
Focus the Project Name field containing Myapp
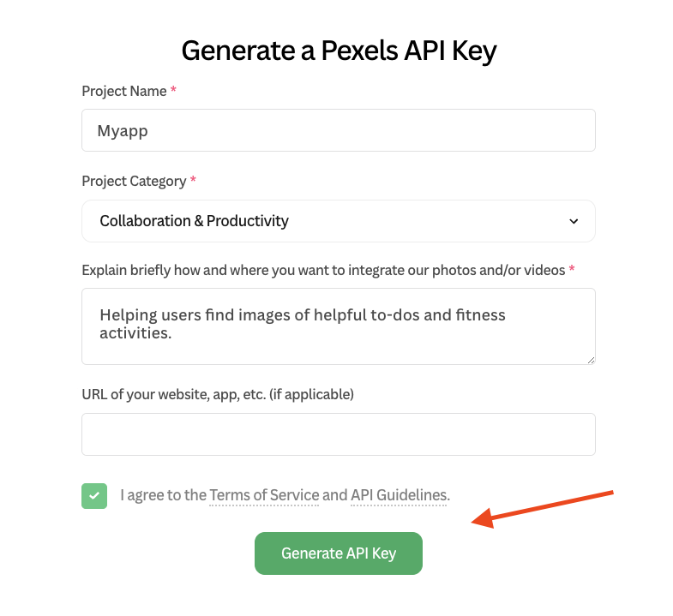pyautogui.click(x=339, y=130)
